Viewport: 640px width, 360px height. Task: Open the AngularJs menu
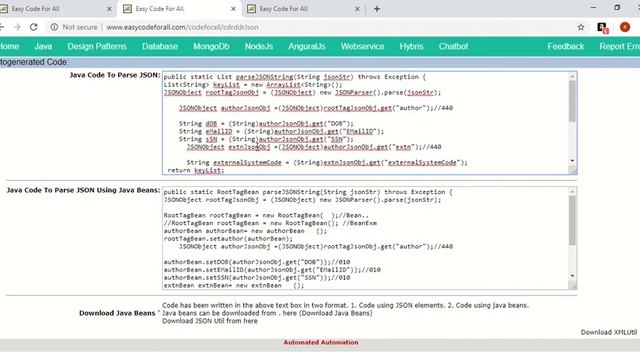click(307, 47)
